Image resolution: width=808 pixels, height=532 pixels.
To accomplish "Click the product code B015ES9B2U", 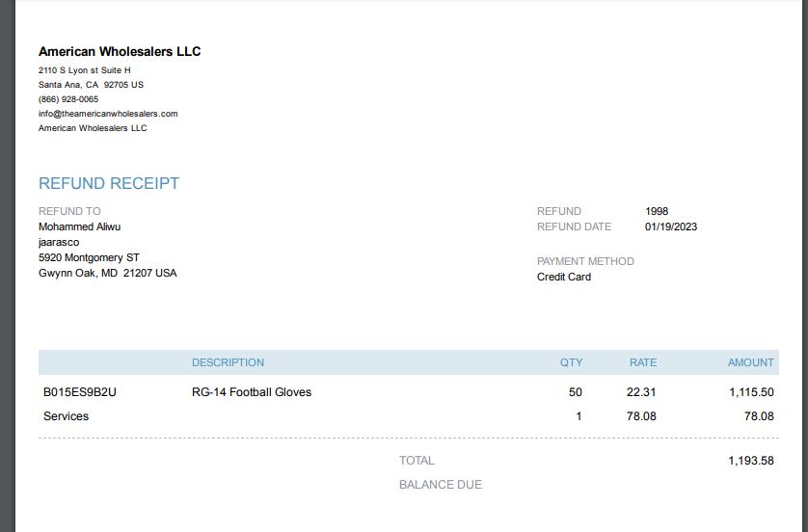I will 80,392.
